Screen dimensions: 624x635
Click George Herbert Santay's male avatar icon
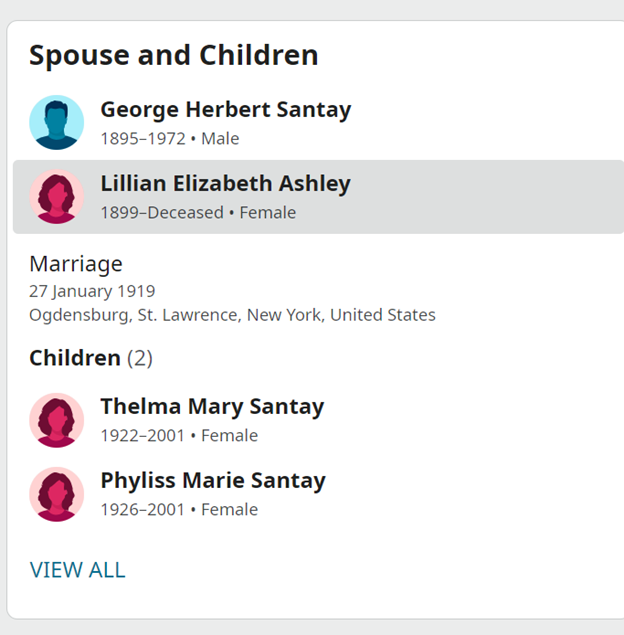point(56,122)
